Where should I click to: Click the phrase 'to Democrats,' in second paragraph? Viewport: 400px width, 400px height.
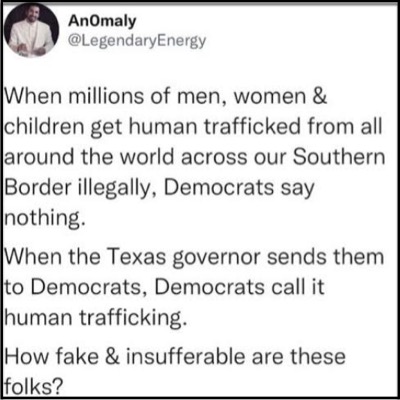click(x=77, y=287)
